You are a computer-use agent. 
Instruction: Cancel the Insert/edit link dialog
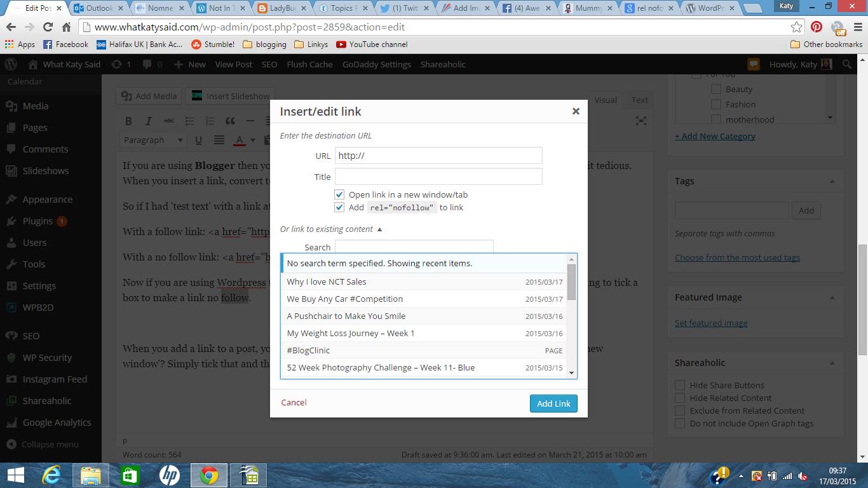[294, 402]
